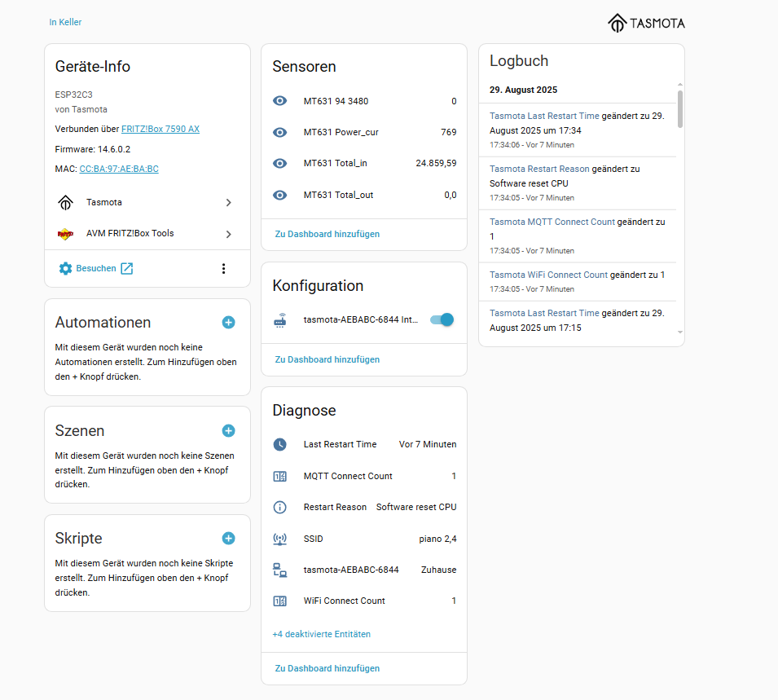Viewport: 778px width, 700px height.
Task: Click eye icon of MT631 Total_in sensor
Action: pos(279,163)
